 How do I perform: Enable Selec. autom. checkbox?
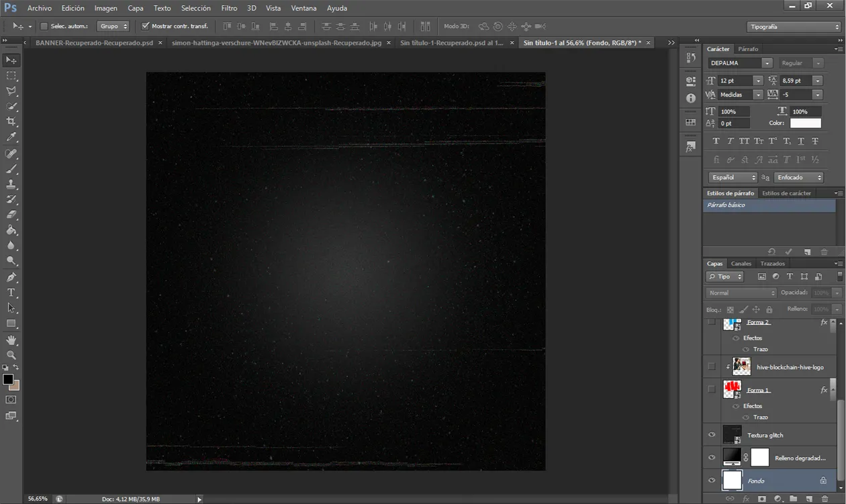tap(44, 26)
